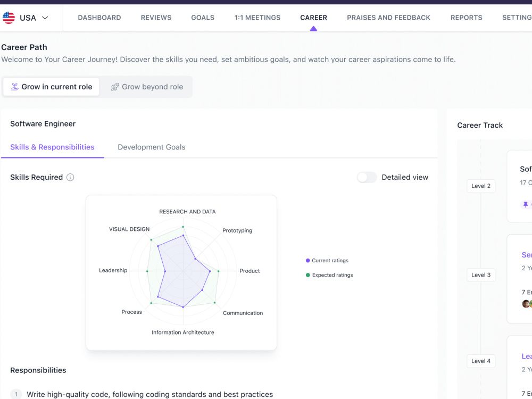
Task: Click the Research and Data expected-rating point
Action: (x=183, y=227)
